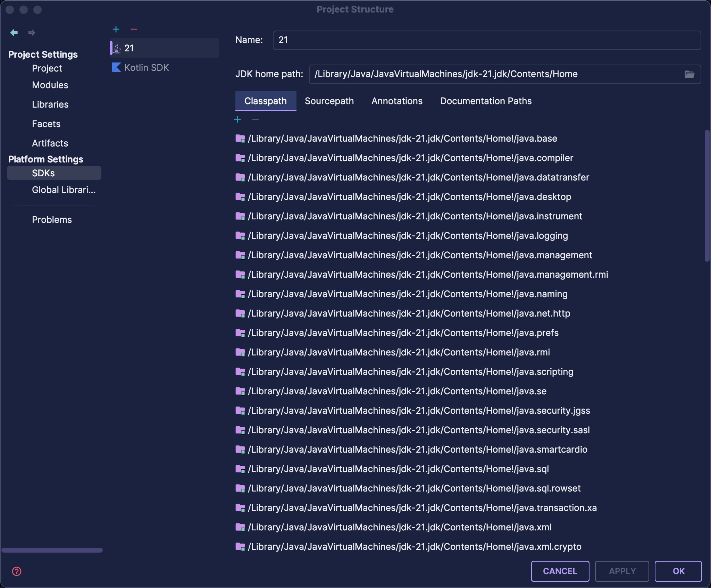Open Project under Project Settings
The image size is (711, 588).
click(x=47, y=68)
